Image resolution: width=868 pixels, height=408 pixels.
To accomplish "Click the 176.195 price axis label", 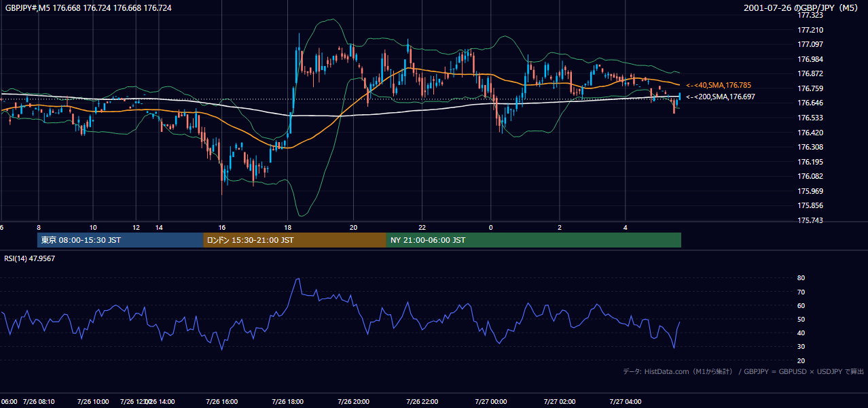I will (810, 162).
